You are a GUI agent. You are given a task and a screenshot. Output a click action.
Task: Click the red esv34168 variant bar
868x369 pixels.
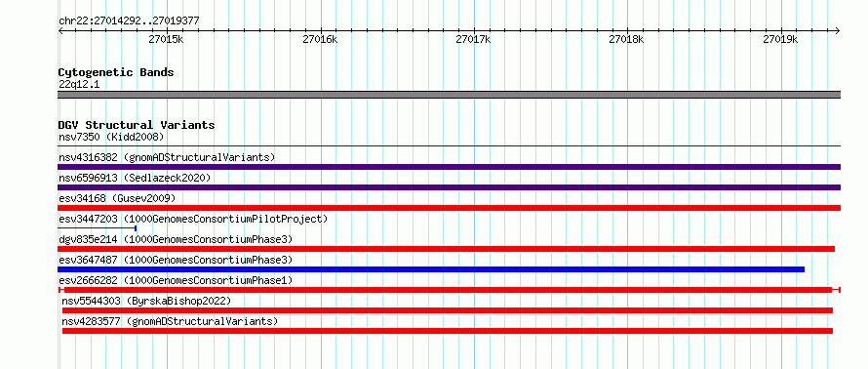449,208
